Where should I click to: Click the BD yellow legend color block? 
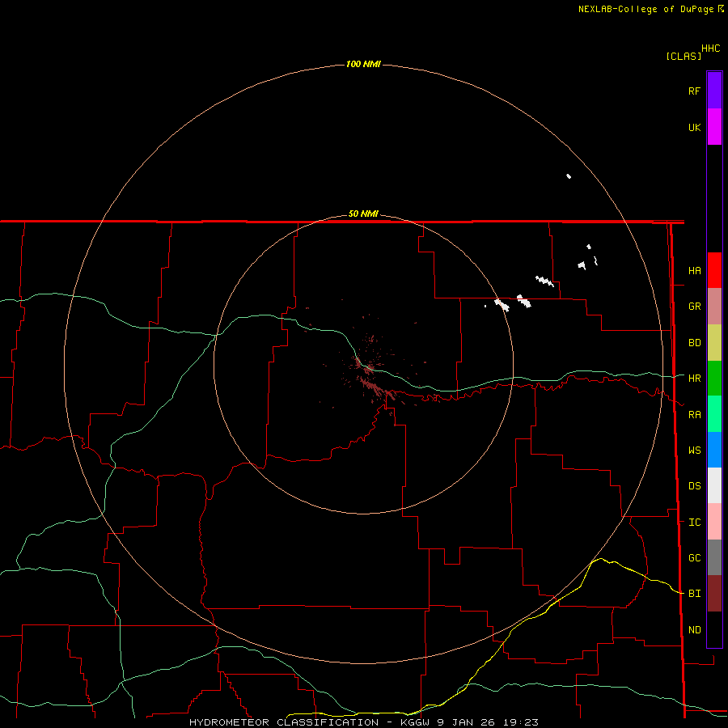[714, 343]
